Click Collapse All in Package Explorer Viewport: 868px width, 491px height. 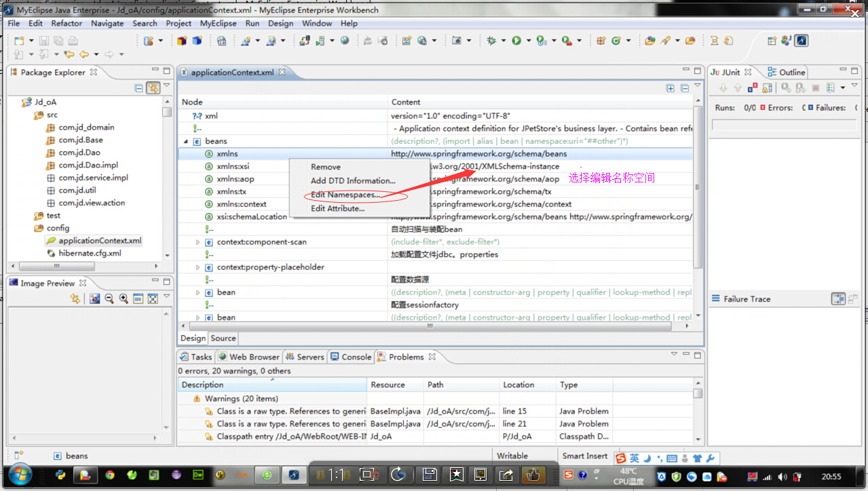click(139, 88)
